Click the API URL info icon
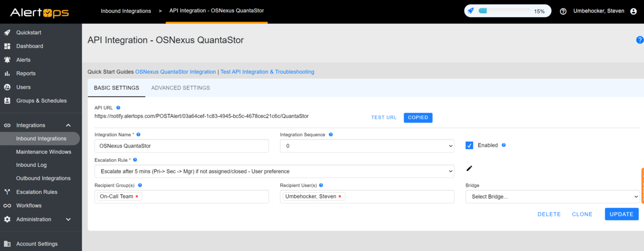 [x=118, y=108]
